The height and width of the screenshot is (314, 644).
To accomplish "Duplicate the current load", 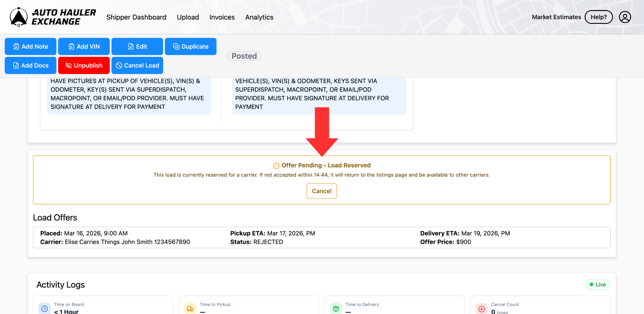I will click(191, 47).
